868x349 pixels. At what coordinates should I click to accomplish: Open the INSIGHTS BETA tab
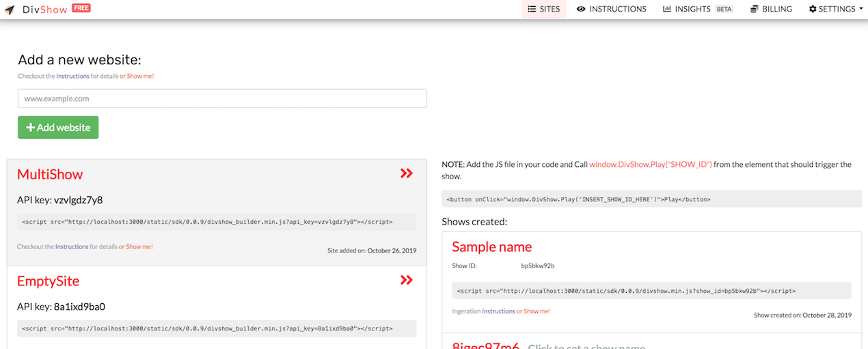(x=698, y=9)
